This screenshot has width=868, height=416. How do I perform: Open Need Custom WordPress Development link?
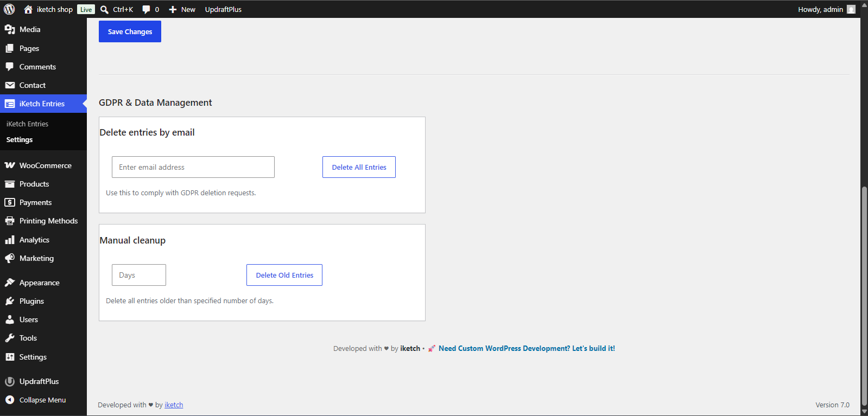click(x=527, y=348)
